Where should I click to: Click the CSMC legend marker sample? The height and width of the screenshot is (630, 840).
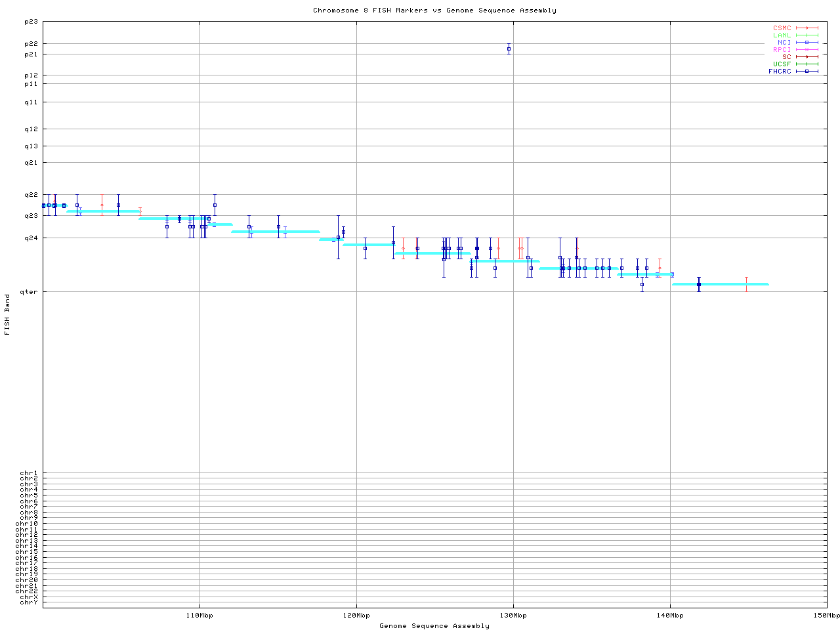807,28
